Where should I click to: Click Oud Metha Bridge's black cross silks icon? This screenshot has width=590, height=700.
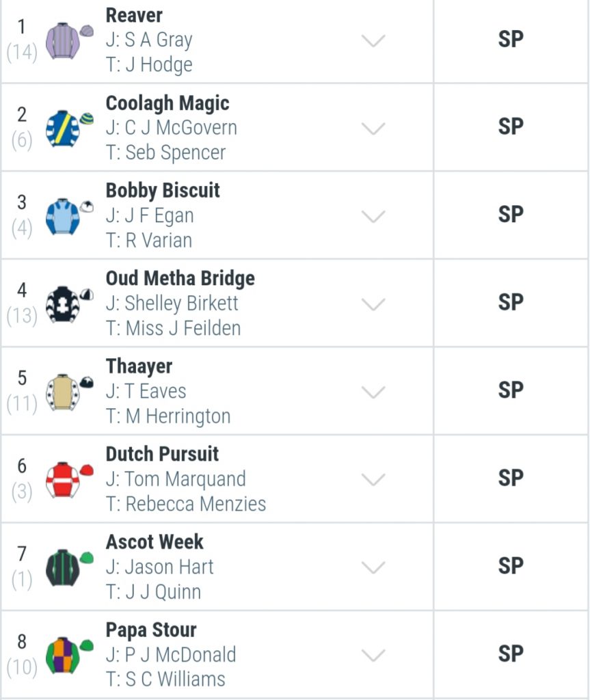(69, 304)
